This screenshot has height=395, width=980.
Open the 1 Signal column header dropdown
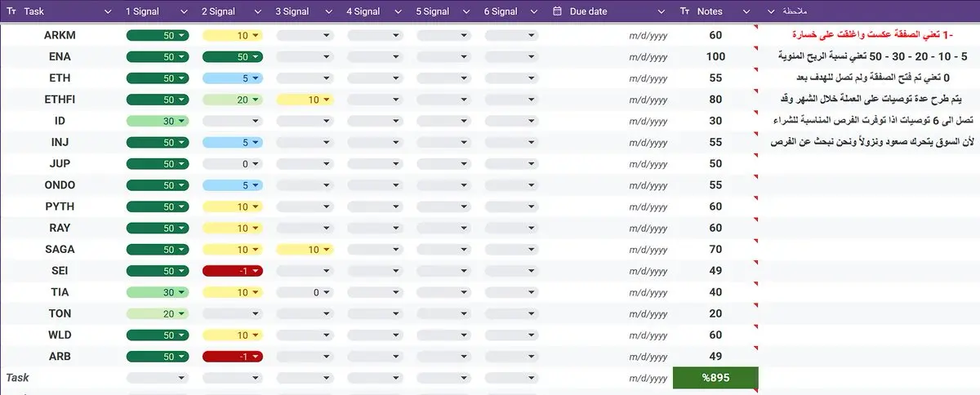183,11
